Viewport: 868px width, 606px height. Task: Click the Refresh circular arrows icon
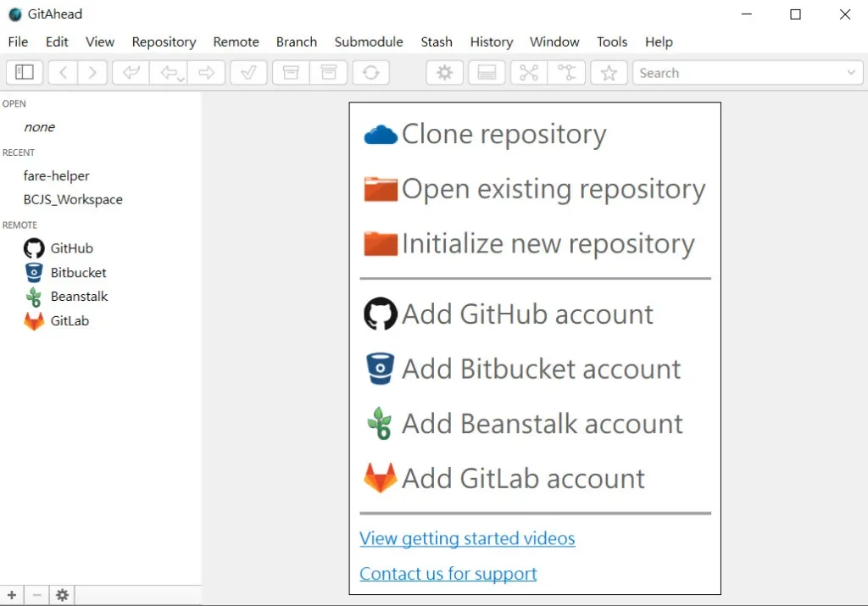coord(371,73)
